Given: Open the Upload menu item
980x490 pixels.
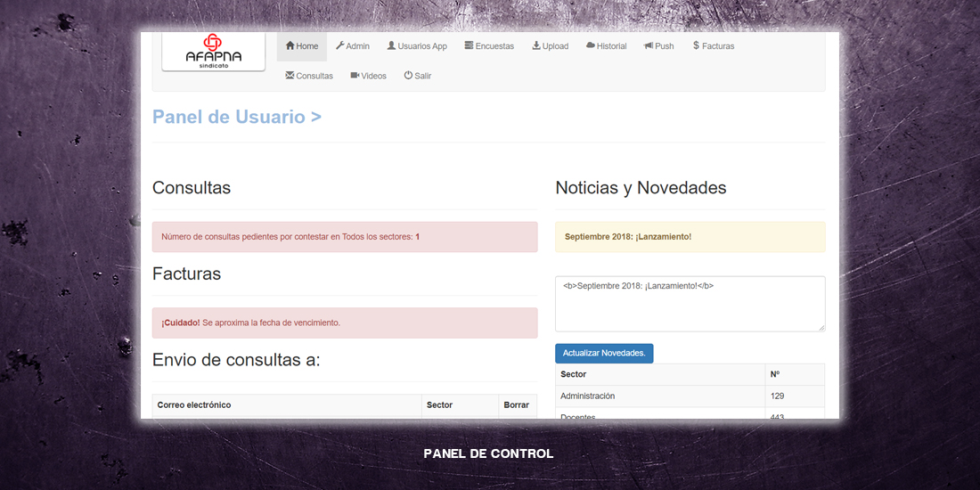Looking at the screenshot, I should coord(550,46).
